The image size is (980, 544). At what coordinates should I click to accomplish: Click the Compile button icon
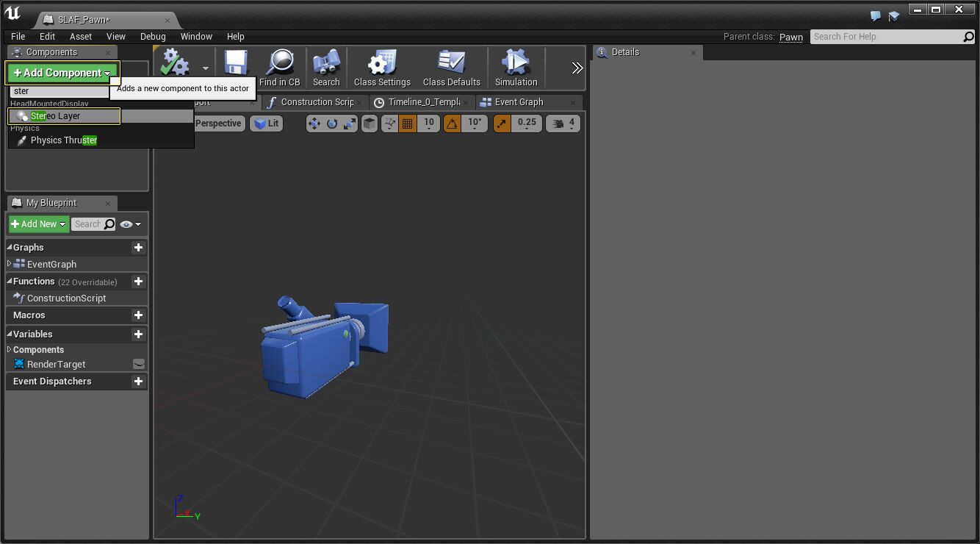tap(173, 62)
